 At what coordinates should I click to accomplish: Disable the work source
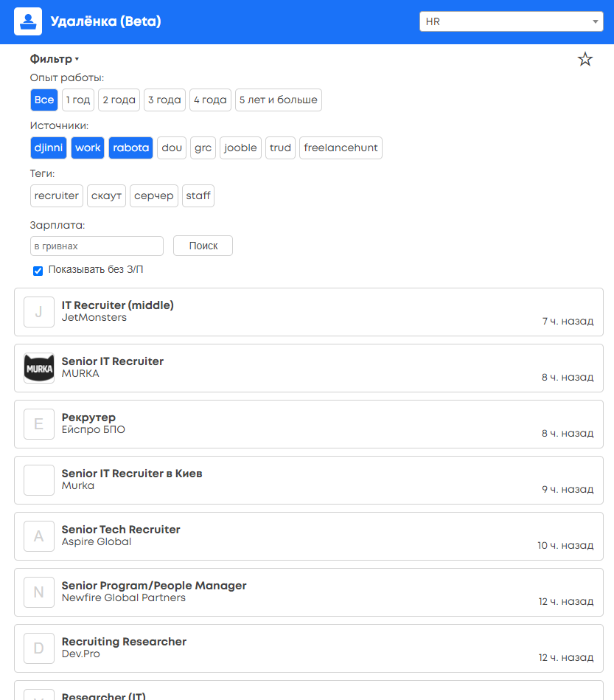[88, 148]
